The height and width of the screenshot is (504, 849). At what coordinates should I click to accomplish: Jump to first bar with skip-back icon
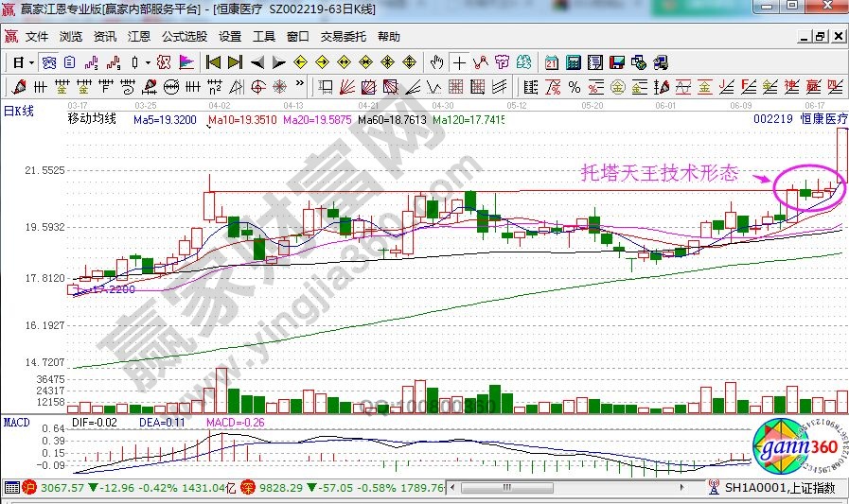tap(213, 62)
